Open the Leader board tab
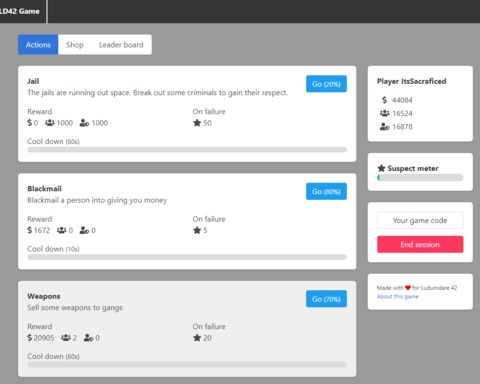Screen dimensions: 480x384 tap(121, 45)
